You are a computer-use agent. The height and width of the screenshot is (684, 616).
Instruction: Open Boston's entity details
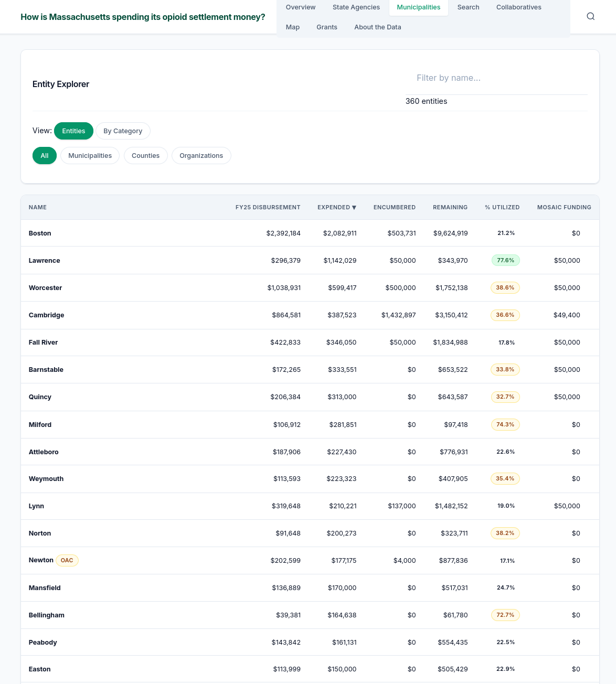[x=40, y=233]
